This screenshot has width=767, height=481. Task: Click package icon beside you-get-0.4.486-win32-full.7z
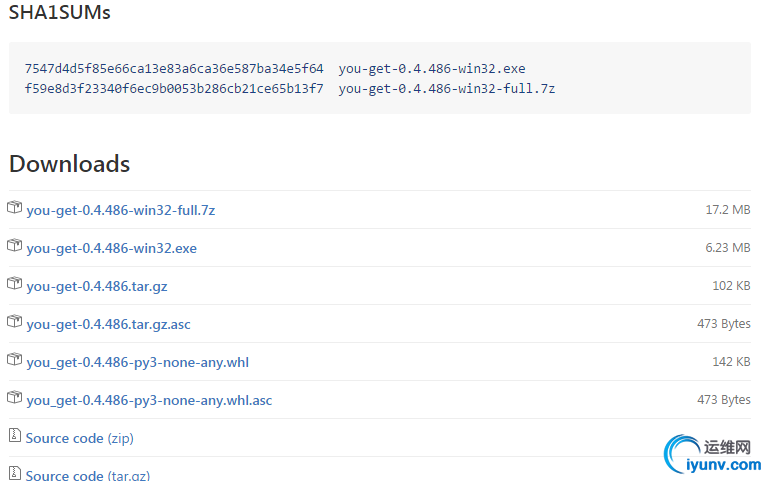click(14, 208)
